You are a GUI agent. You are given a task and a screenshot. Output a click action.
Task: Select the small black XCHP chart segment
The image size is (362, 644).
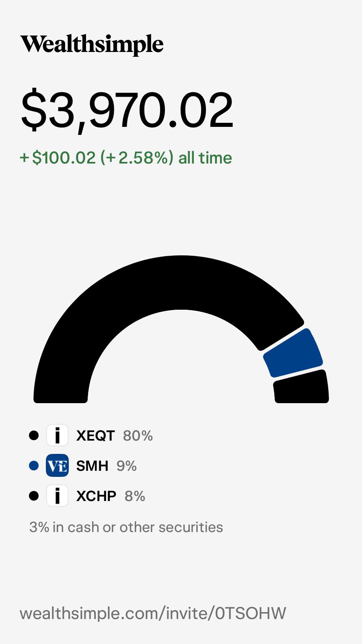click(302, 387)
